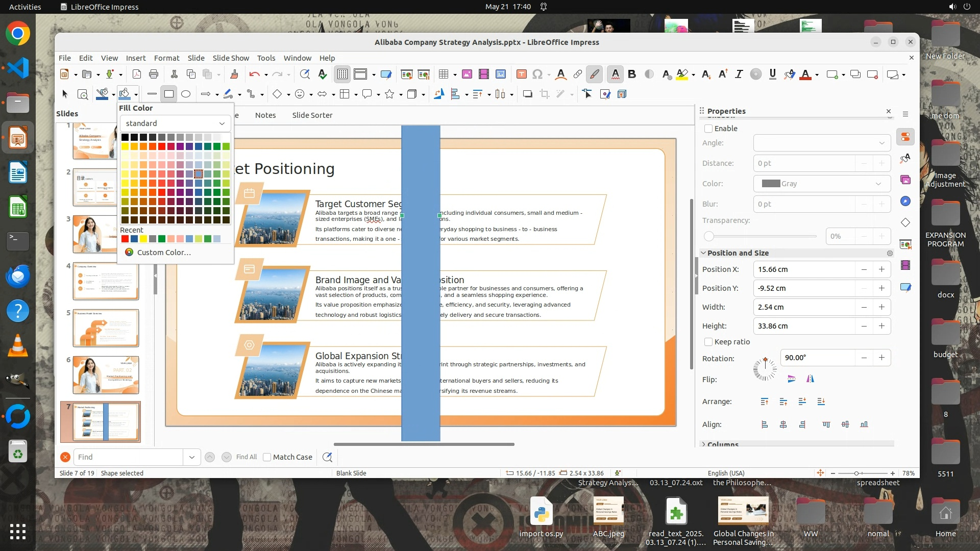
Task: Click the Flip Vertically icon
Action: [791, 379]
